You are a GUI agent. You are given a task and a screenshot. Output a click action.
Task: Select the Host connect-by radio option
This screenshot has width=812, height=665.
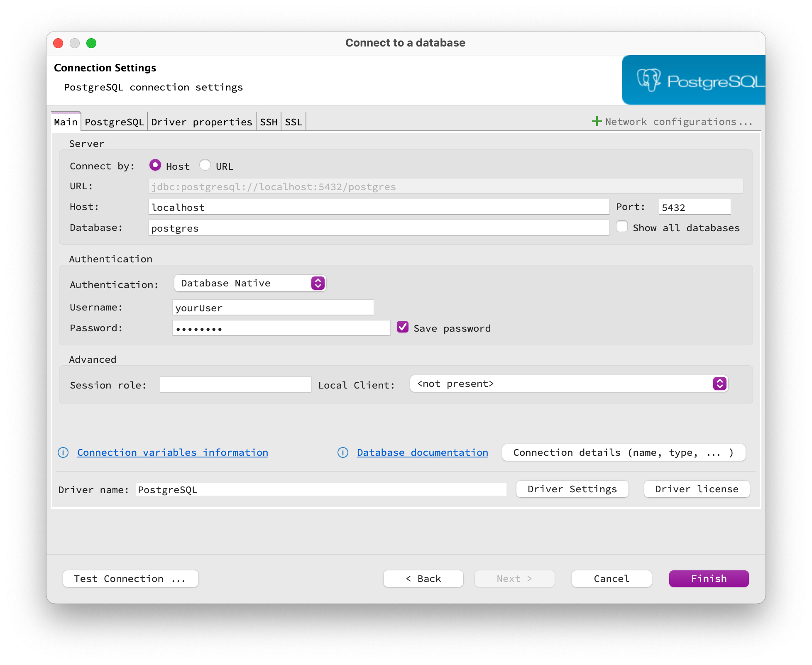155,165
